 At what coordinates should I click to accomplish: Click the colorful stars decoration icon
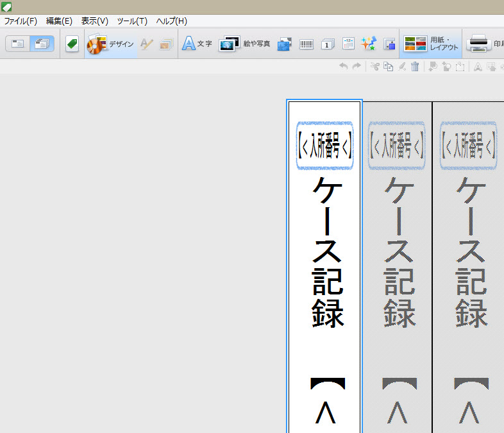(368, 44)
